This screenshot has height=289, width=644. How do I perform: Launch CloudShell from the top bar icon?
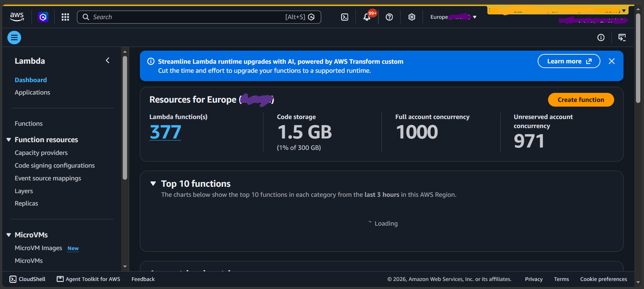pos(344,17)
